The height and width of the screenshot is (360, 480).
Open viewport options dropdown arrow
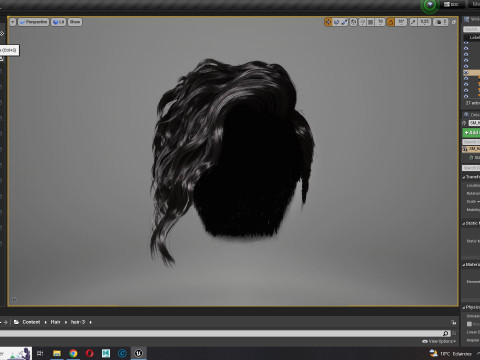coord(13,22)
